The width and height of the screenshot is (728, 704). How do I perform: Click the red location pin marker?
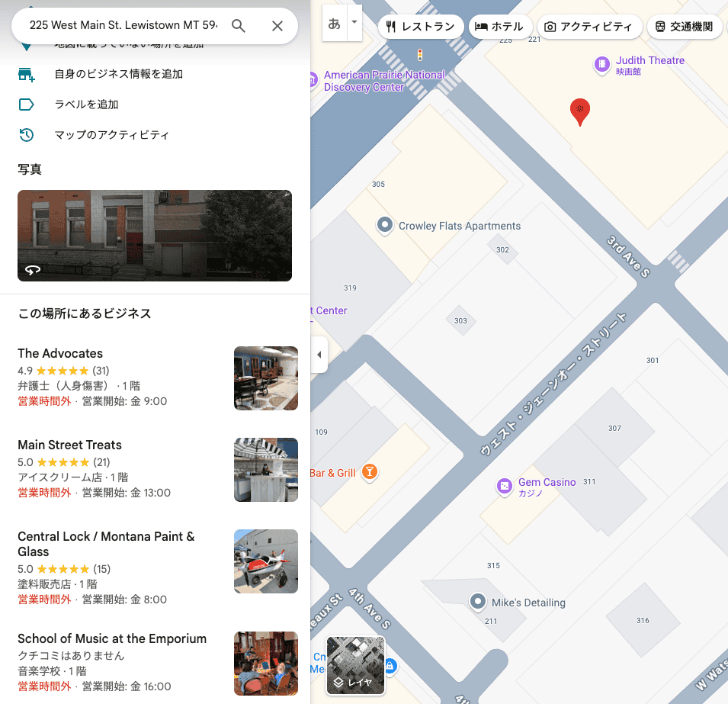point(580,111)
